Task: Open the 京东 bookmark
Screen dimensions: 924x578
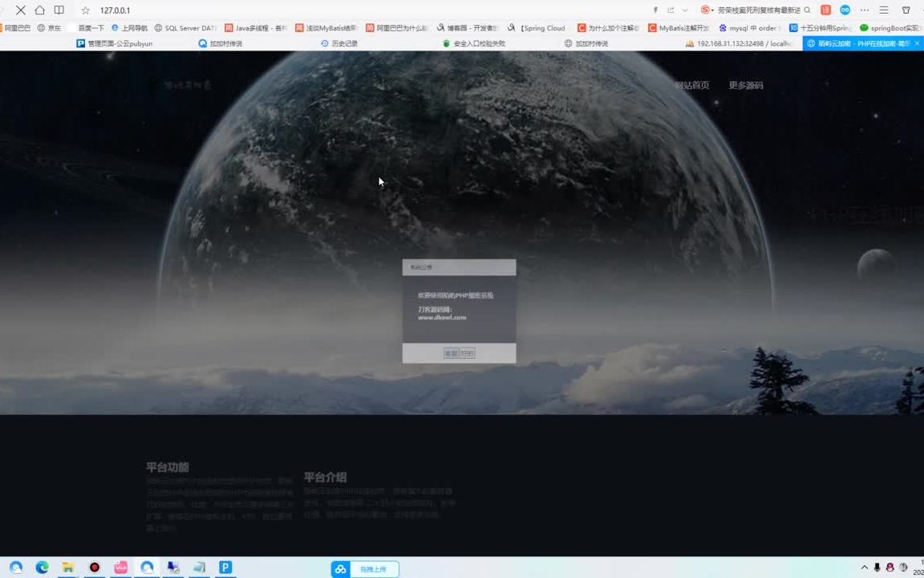Action: coord(55,26)
